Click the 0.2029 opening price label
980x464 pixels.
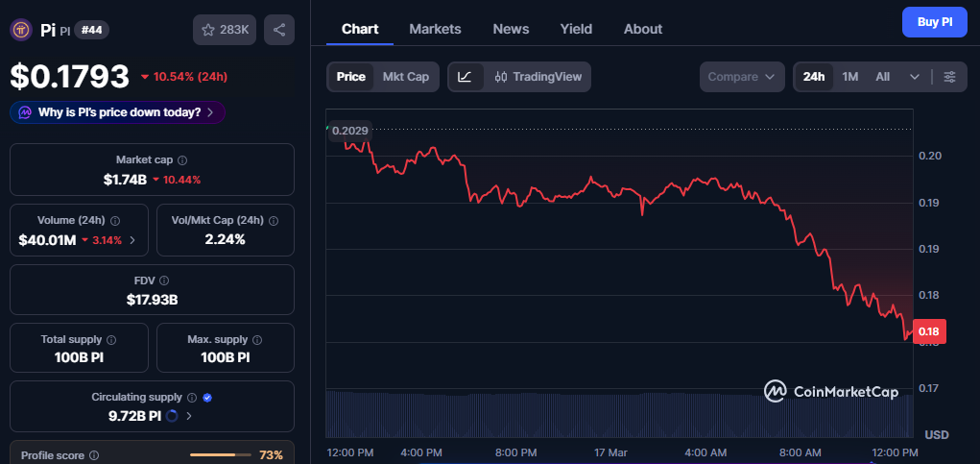(350, 131)
